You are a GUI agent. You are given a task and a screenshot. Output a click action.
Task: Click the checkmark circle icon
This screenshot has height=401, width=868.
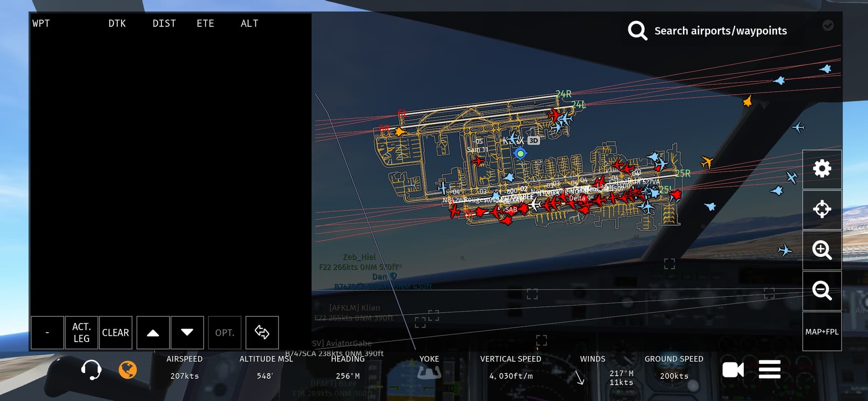828,25
